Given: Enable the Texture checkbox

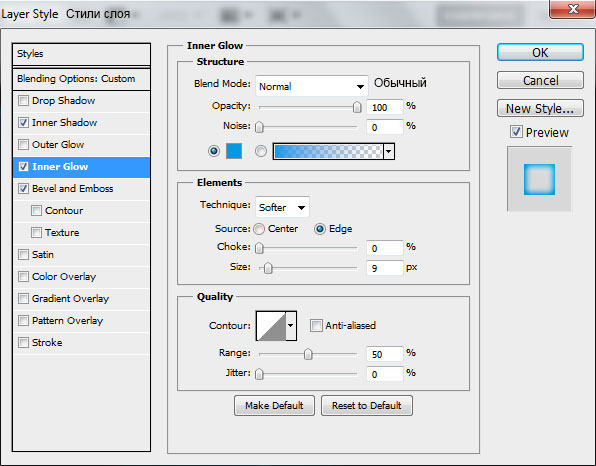Looking at the screenshot, I should 36,233.
